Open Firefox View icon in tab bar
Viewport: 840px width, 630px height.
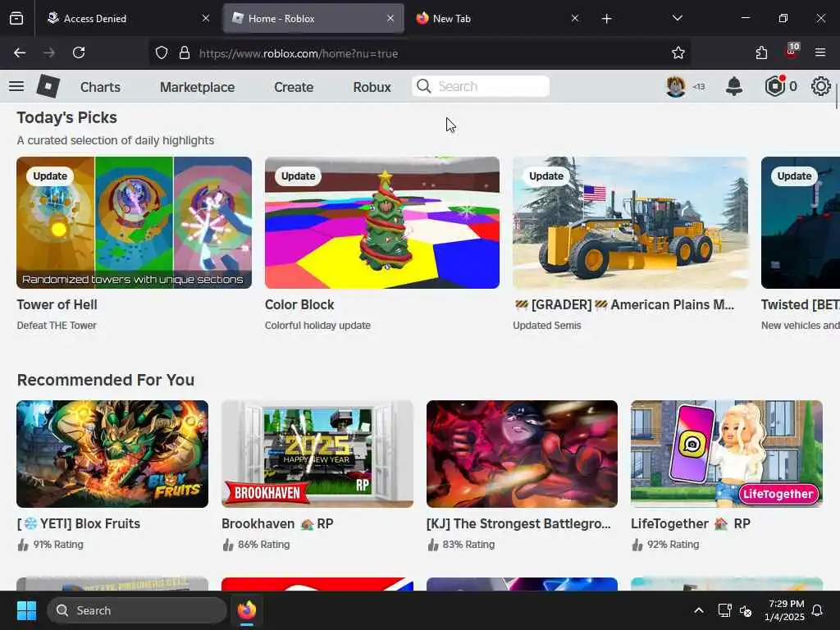pos(16,19)
